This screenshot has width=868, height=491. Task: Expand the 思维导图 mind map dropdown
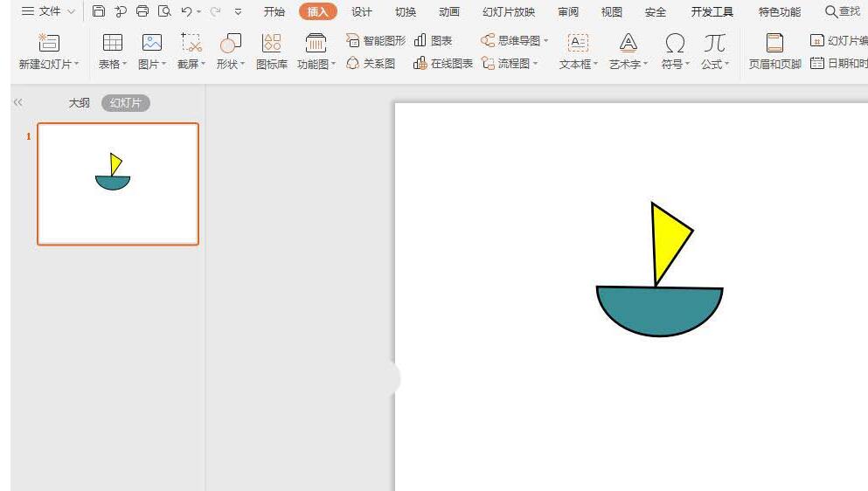pos(545,40)
